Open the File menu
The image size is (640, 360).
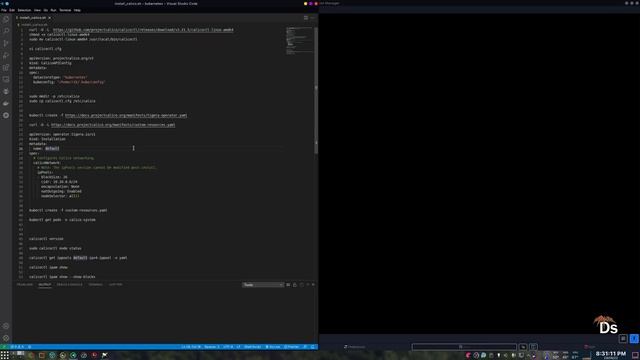pyautogui.click(x=4, y=10)
